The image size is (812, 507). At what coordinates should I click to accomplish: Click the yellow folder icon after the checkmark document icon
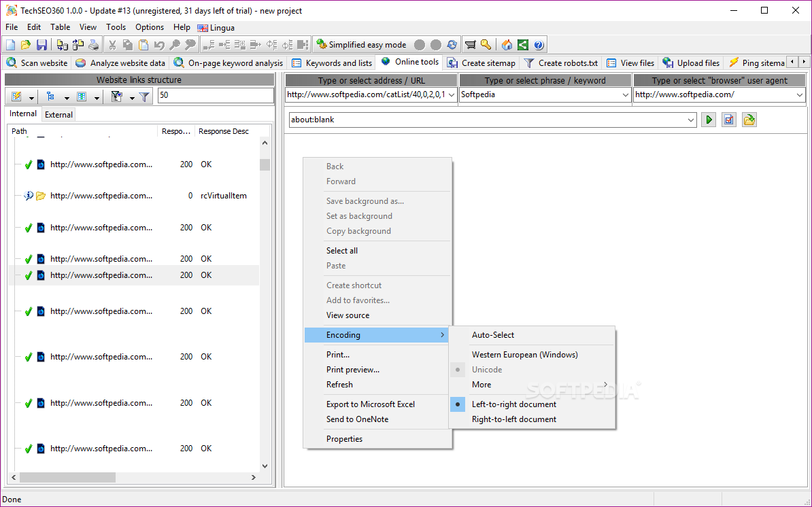pos(749,120)
